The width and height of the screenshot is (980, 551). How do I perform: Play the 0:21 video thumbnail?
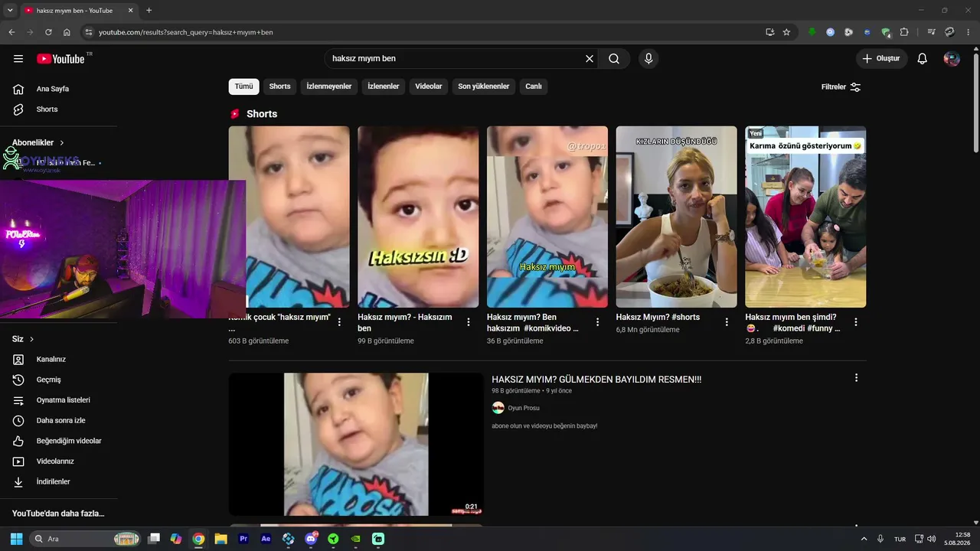pos(356,445)
